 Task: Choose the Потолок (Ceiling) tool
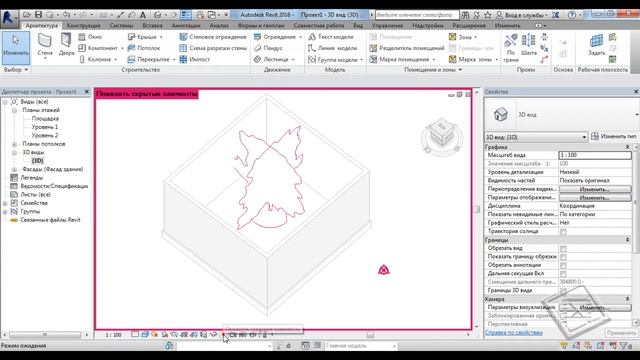(x=144, y=48)
